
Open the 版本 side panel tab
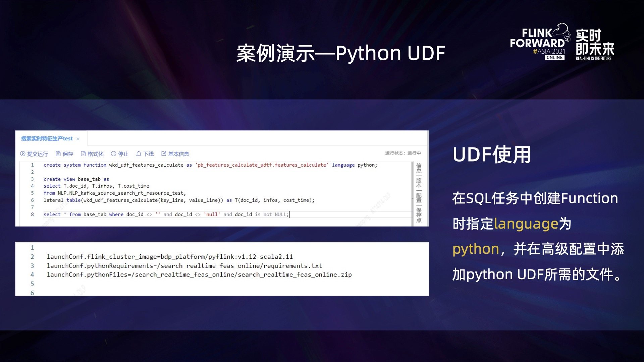click(x=419, y=183)
